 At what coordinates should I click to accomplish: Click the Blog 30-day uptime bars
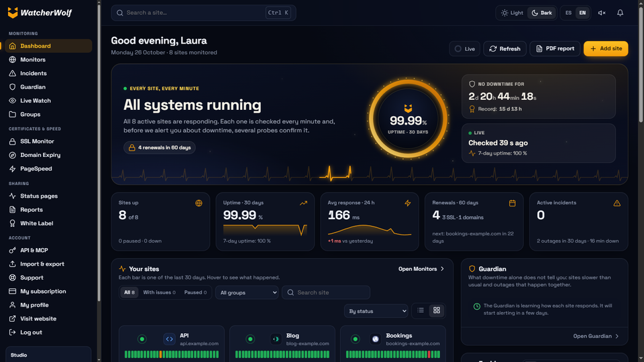[282, 354]
